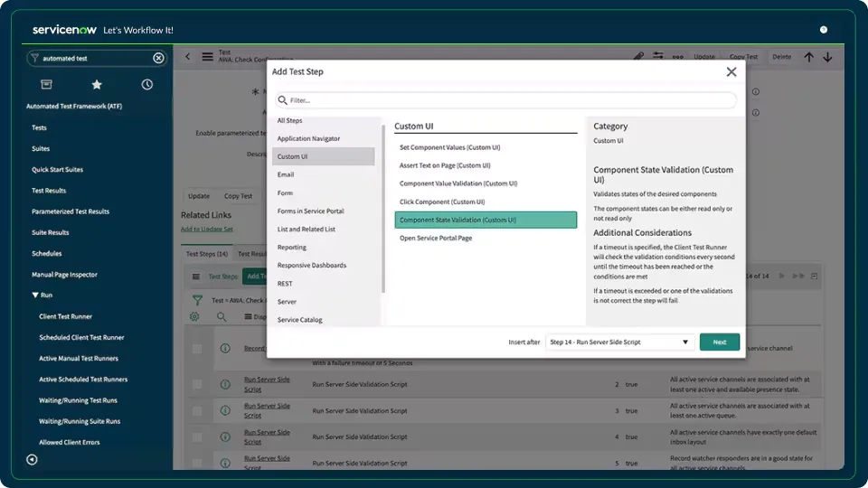Grab the category list scrollbar
This screenshot has width=868, height=488.
pos(383,209)
